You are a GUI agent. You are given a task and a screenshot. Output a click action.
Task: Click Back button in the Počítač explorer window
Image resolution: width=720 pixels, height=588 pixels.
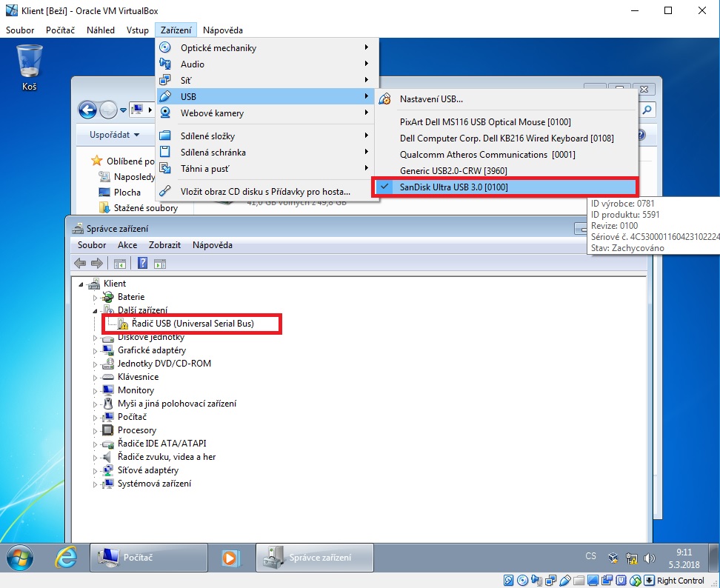click(87, 110)
